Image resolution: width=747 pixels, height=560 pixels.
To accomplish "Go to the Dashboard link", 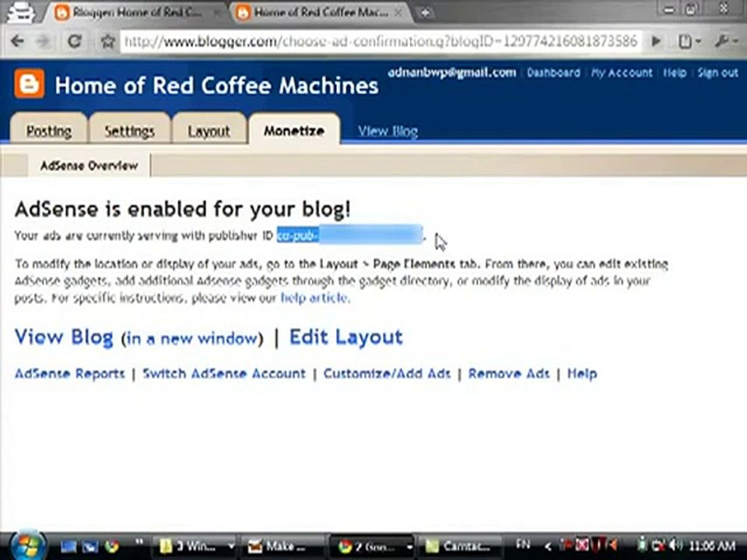I will tap(553, 72).
